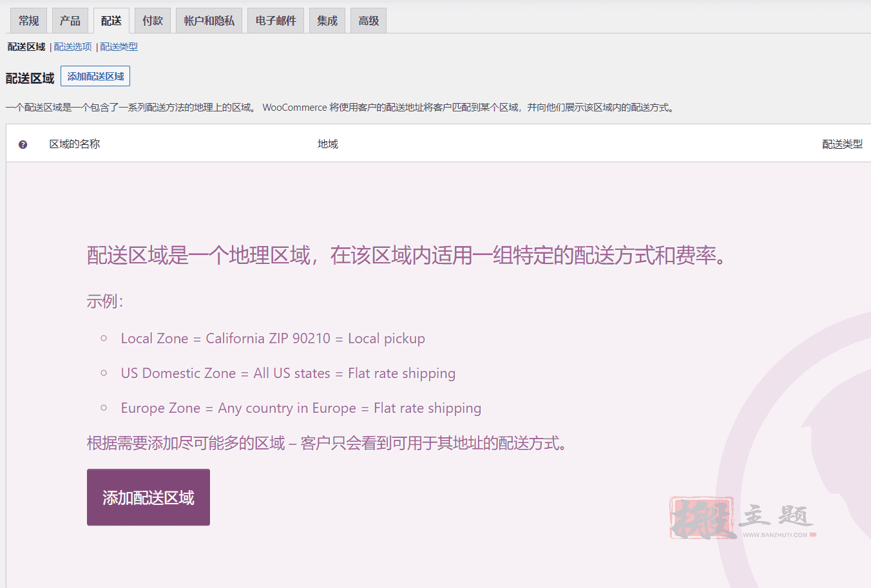Open the 配送类型 sub-navigation link
Viewport: 871px width, 588px height.
click(x=119, y=47)
